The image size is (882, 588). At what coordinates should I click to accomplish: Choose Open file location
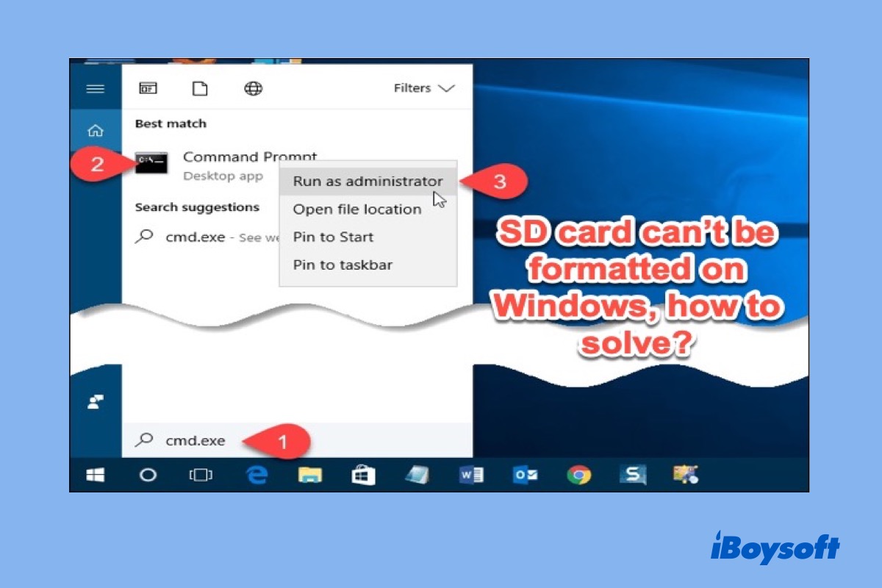coord(357,209)
